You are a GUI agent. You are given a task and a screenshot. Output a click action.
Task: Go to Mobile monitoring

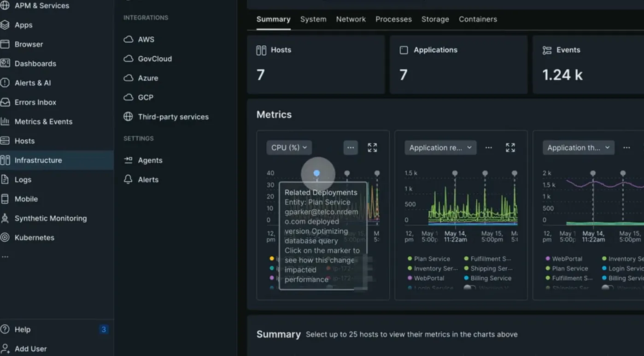pyautogui.click(x=26, y=199)
